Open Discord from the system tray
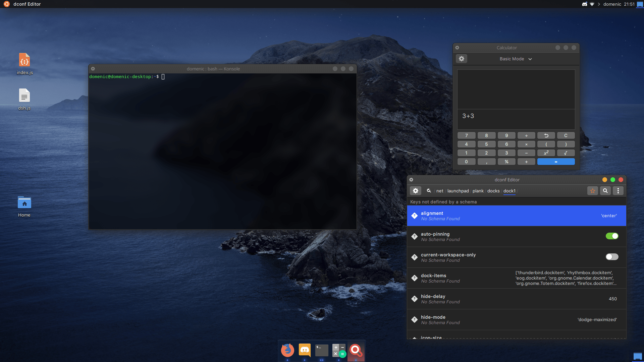 (584, 4)
